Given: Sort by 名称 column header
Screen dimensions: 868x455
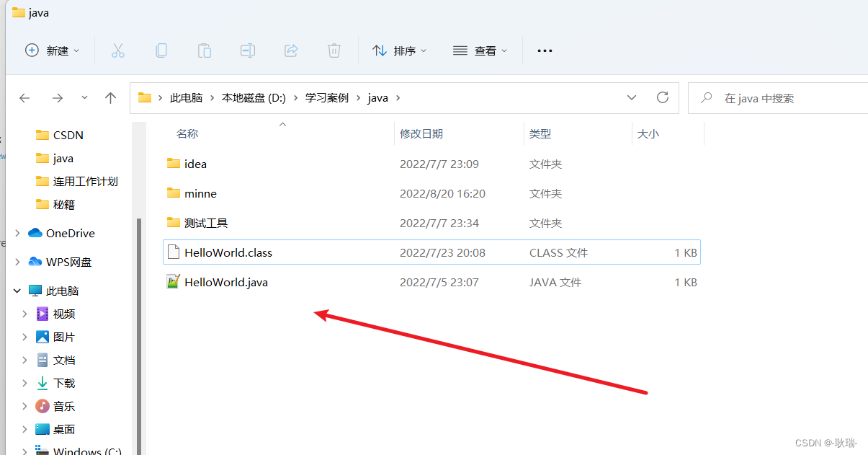Looking at the screenshot, I should click(187, 133).
